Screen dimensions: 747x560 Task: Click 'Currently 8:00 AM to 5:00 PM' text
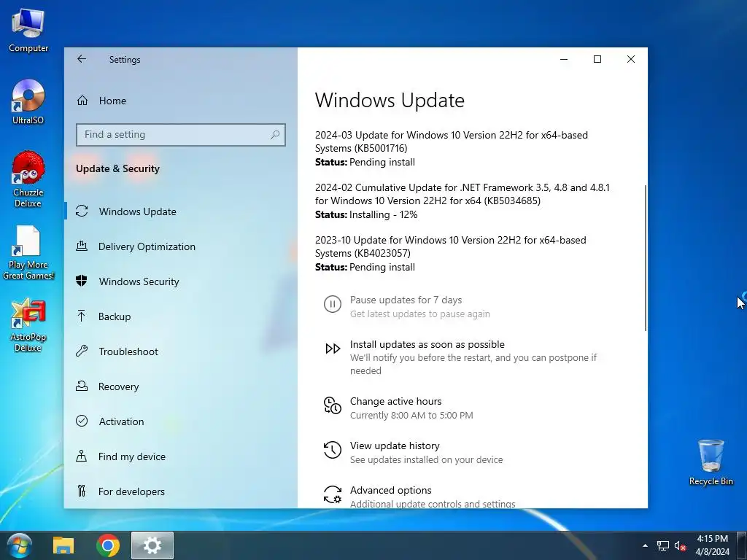click(x=411, y=415)
